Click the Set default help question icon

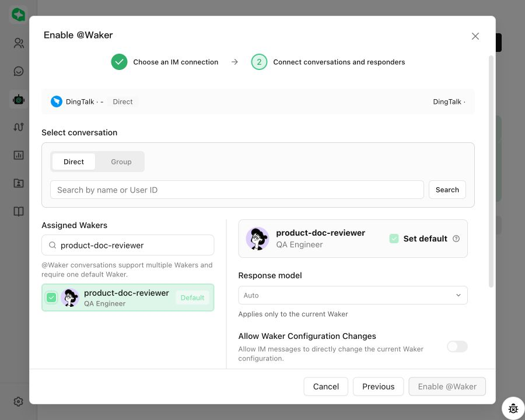coord(456,239)
